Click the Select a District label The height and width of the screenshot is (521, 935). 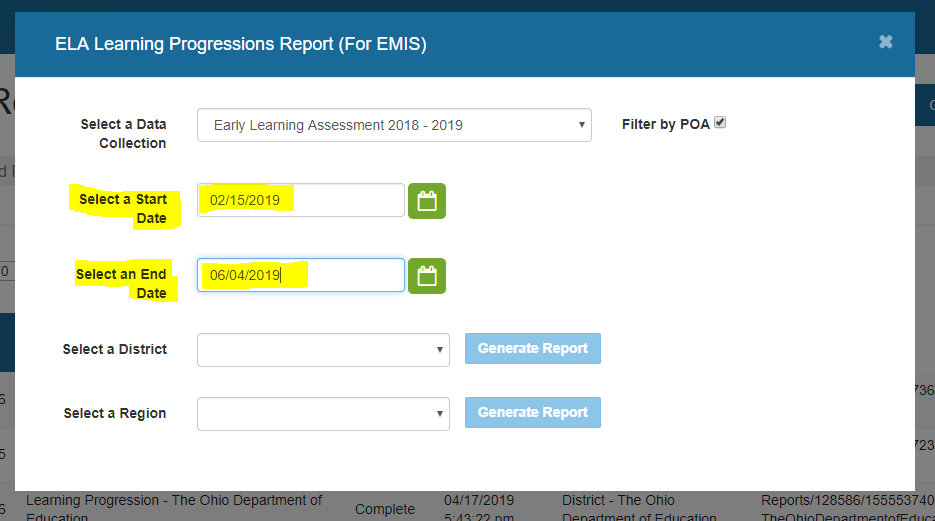coord(115,349)
